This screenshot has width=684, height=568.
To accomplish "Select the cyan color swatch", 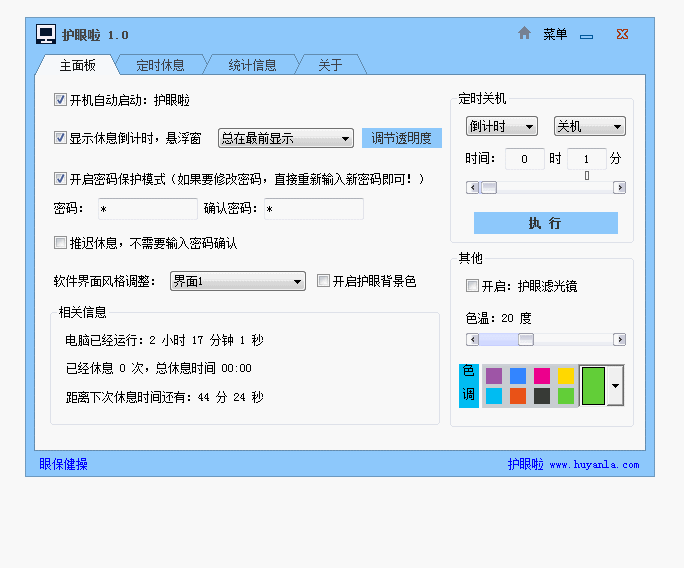I will click(x=494, y=396).
